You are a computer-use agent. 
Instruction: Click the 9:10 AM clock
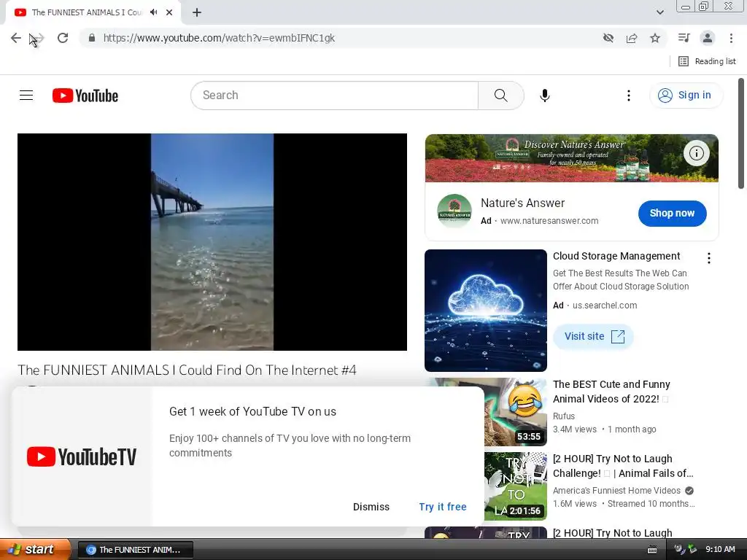(x=720, y=549)
